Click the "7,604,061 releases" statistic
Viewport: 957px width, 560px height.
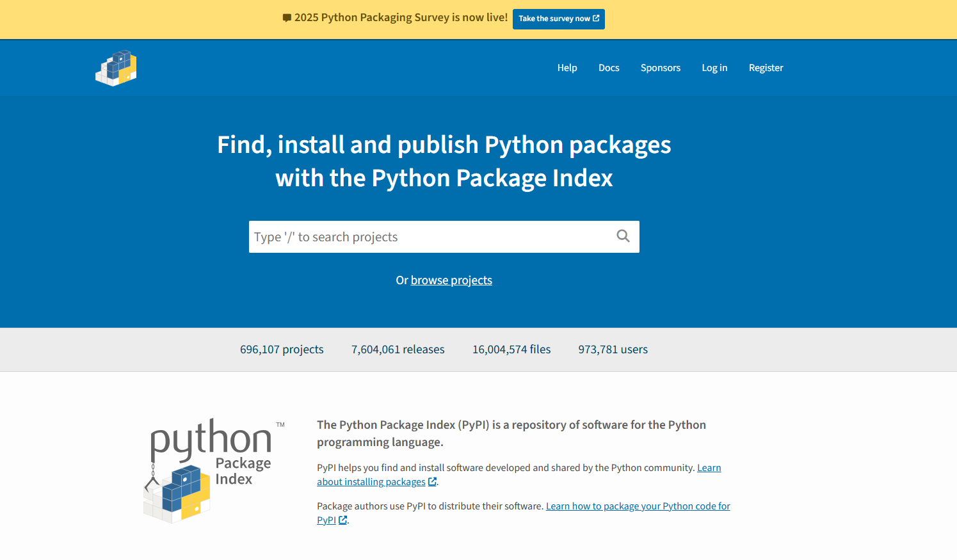pyautogui.click(x=398, y=349)
